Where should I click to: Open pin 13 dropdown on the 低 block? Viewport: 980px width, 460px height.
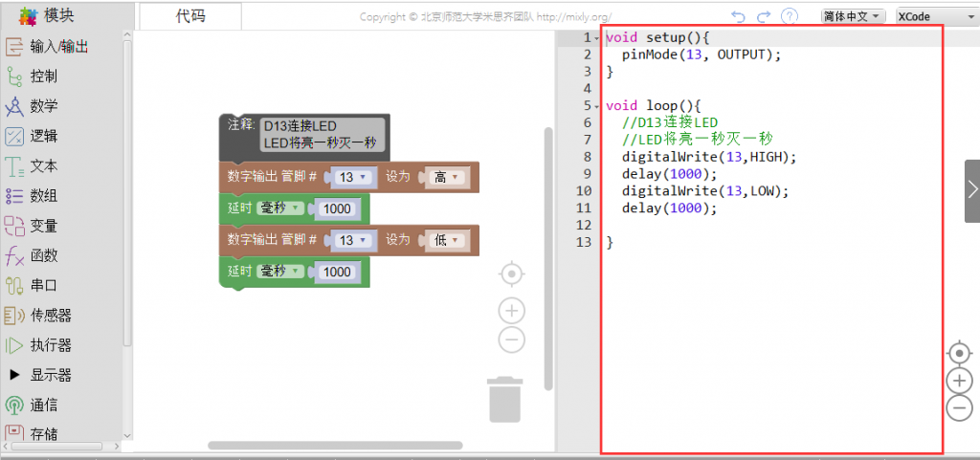point(354,240)
